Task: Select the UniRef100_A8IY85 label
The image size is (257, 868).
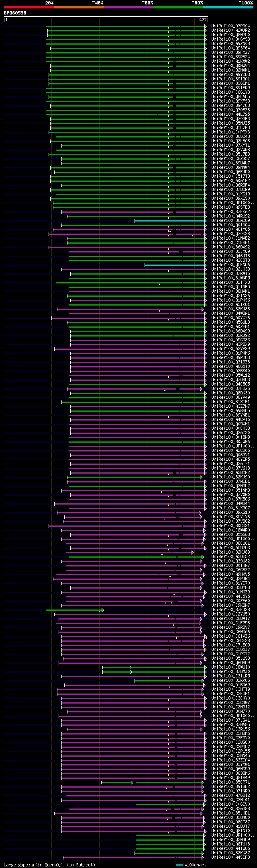Action: pyautogui.click(x=230, y=230)
